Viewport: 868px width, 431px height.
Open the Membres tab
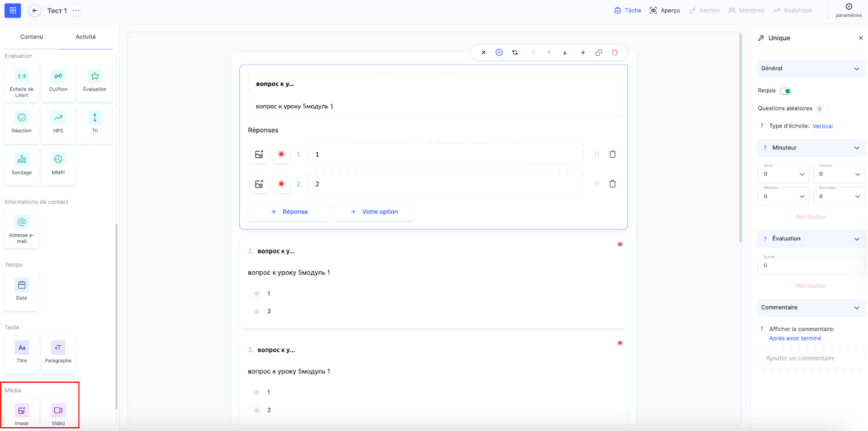coord(746,10)
